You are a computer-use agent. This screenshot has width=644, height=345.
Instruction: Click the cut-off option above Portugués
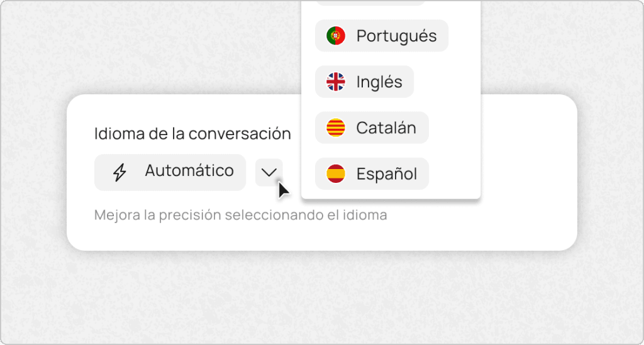pos(370,3)
